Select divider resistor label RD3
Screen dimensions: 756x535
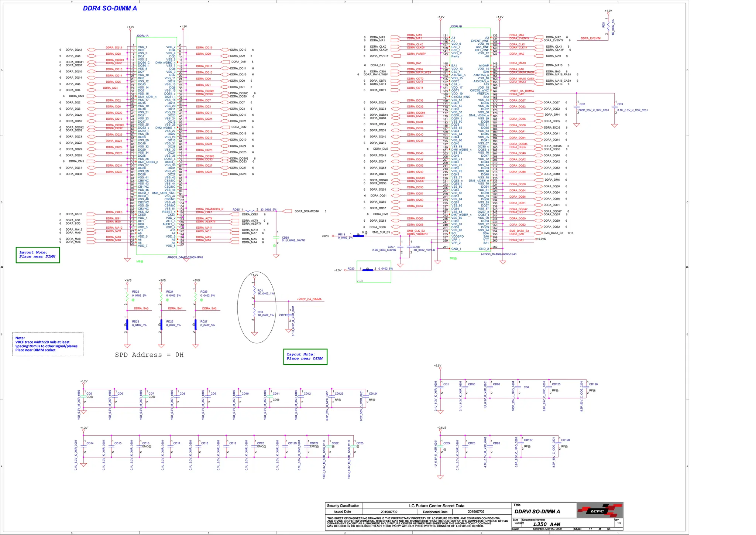(260, 312)
